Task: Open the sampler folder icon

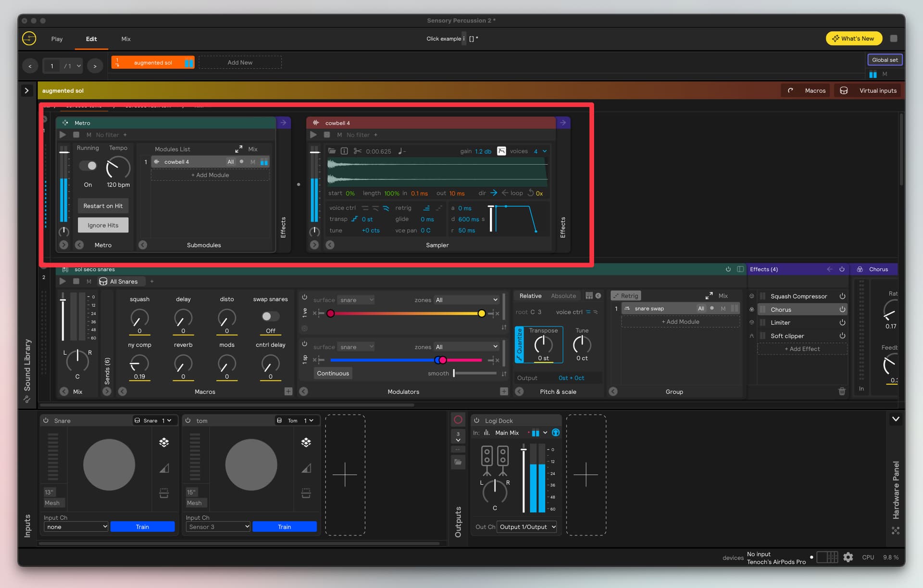Action: pyautogui.click(x=332, y=151)
